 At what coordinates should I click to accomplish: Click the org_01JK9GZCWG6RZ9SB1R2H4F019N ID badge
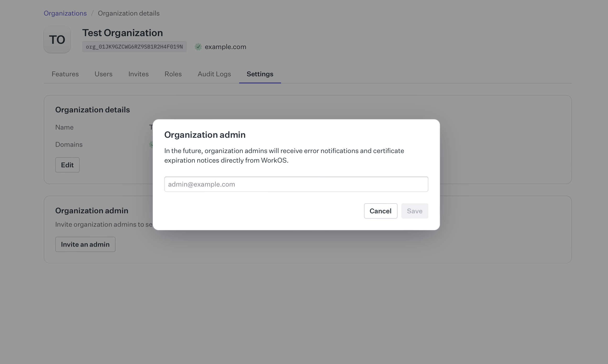134,47
